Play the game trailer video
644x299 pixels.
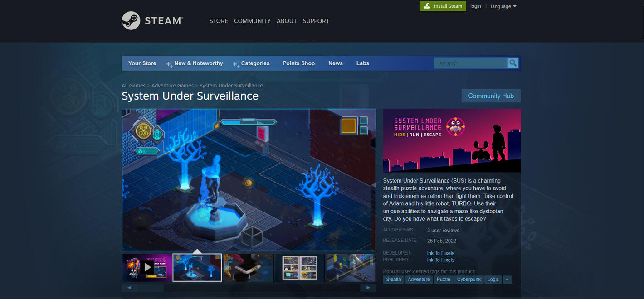tap(147, 267)
